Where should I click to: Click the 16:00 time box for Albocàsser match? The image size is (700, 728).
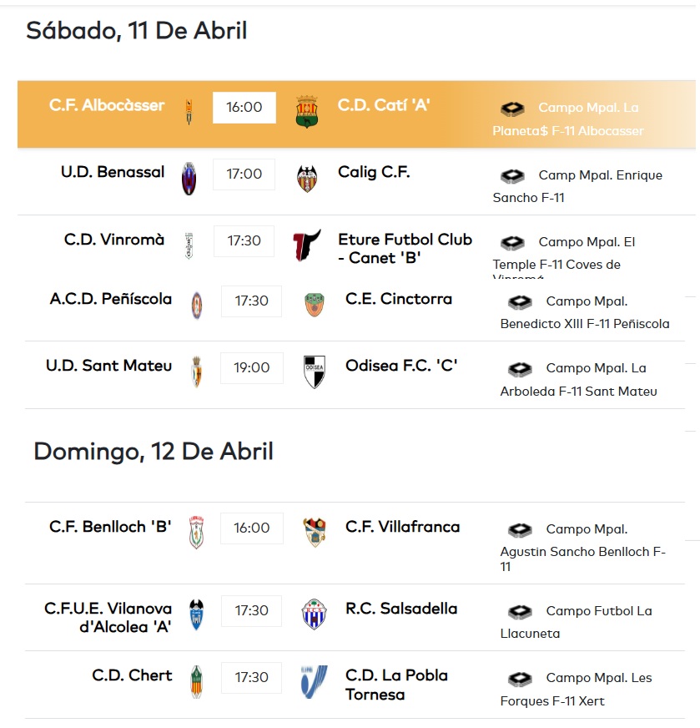(244, 108)
